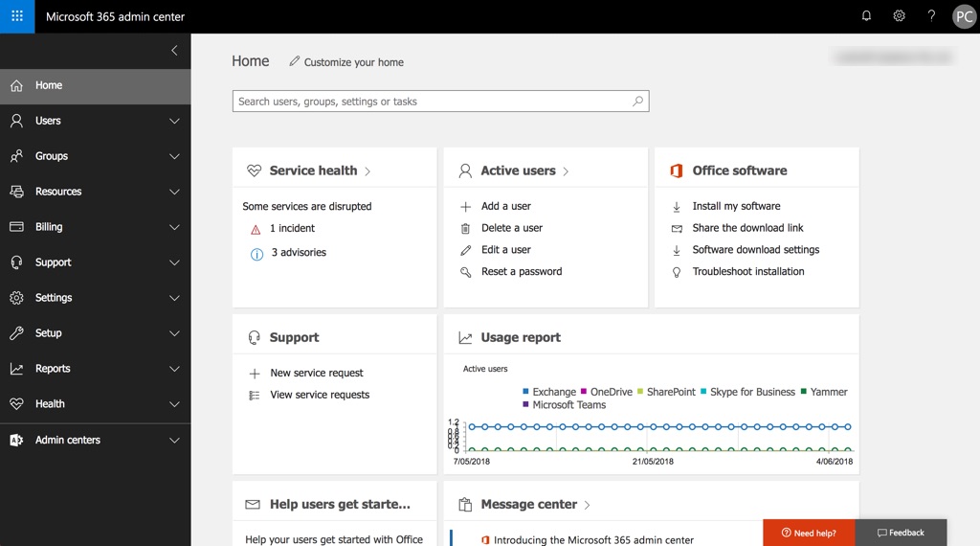Open Reports in the sidebar
This screenshot has height=546, width=980.
(x=53, y=369)
